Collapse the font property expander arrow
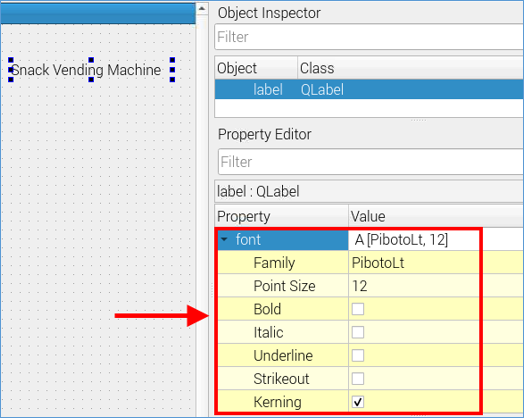This screenshot has height=418, width=524. pos(224,240)
